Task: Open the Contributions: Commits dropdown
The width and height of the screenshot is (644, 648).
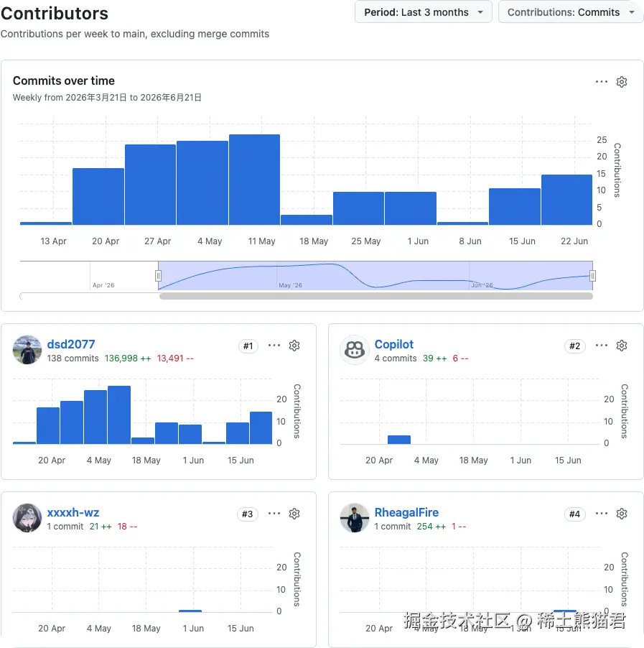Action: coord(571,12)
